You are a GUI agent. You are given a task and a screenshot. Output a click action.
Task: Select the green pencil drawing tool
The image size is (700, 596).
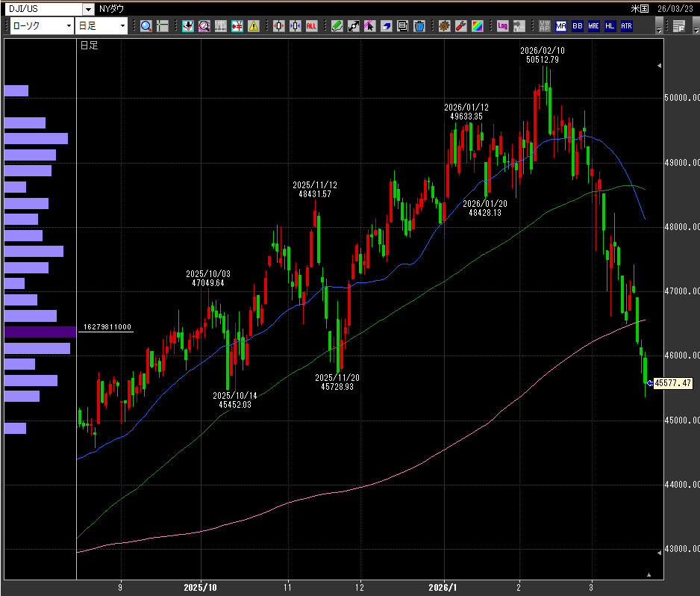tap(337, 26)
